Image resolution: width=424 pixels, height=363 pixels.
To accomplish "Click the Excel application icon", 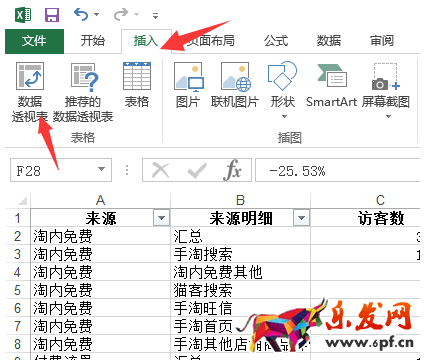I will (x=23, y=15).
